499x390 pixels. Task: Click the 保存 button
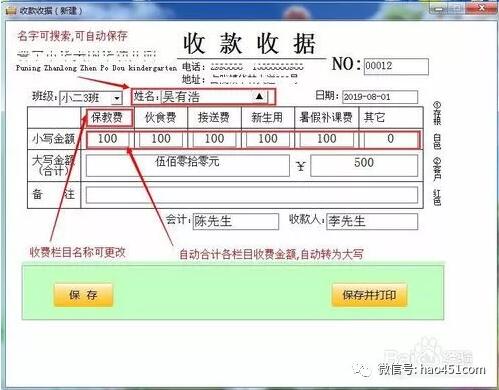point(83,295)
